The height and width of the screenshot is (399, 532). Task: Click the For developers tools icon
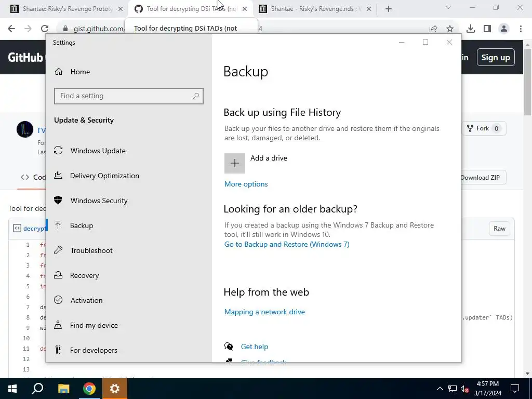58,350
